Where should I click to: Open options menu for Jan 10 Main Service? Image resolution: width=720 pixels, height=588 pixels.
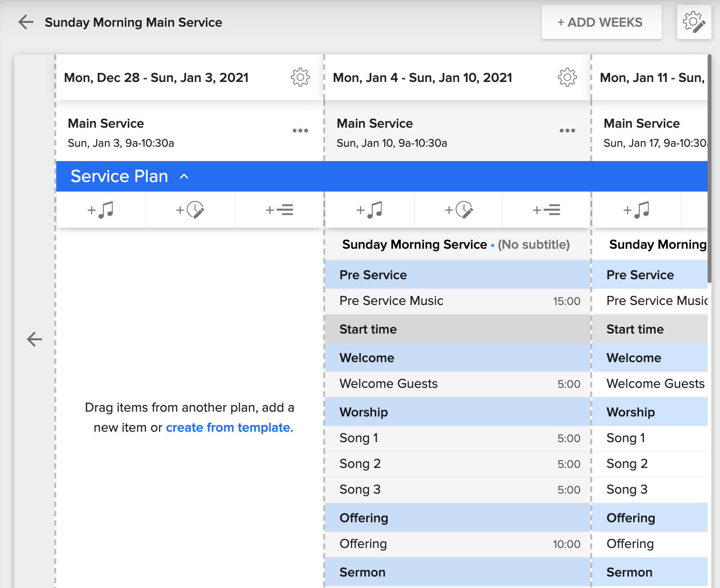(567, 130)
